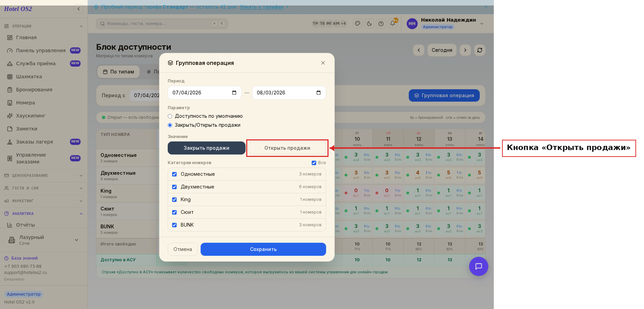Click the Заказы лагеря tent icon

pos(10,142)
